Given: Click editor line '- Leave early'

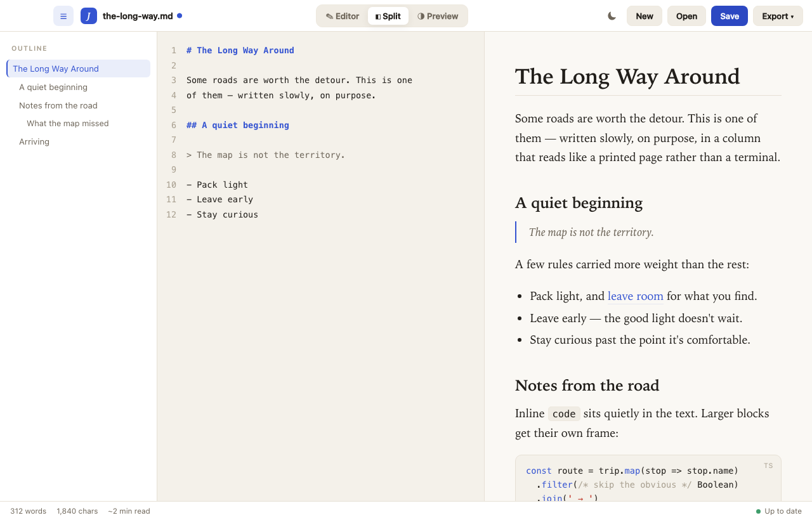Looking at the screenshot, I should click(220, 200).
